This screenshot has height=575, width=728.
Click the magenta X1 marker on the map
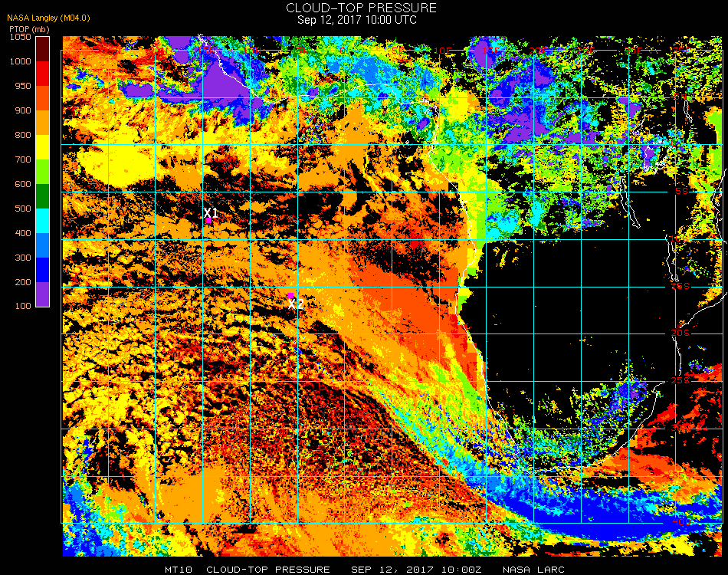[x=209, y=221]
